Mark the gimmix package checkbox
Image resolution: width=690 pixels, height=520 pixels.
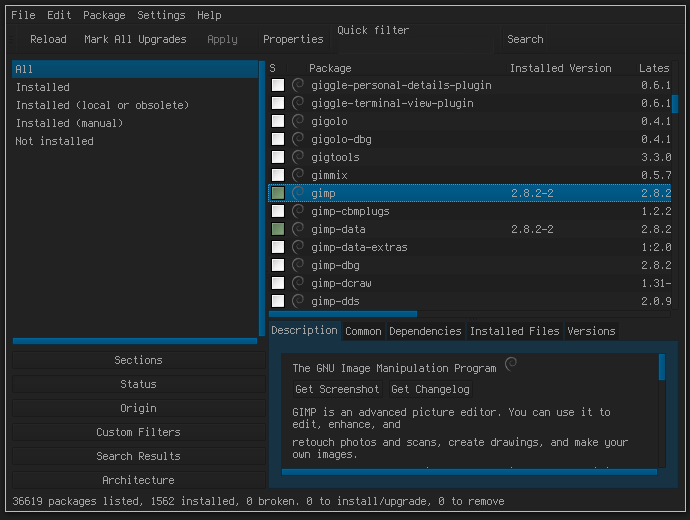(278, 175)
